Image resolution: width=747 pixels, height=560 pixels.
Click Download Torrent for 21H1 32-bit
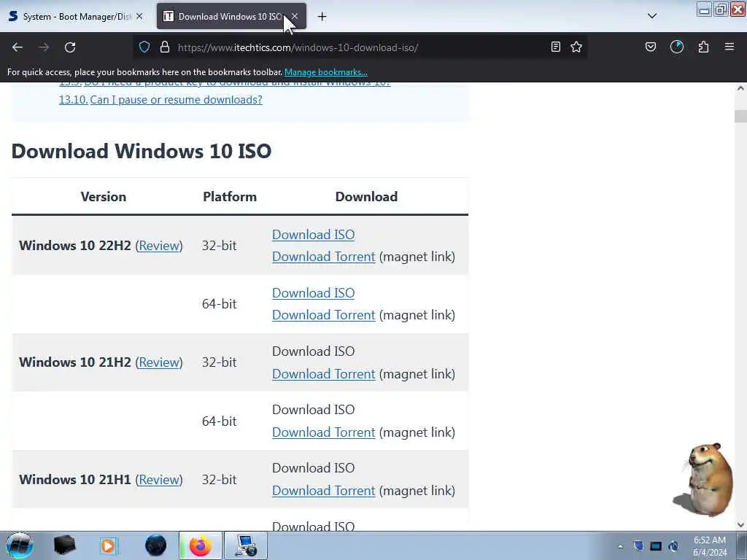323,491
